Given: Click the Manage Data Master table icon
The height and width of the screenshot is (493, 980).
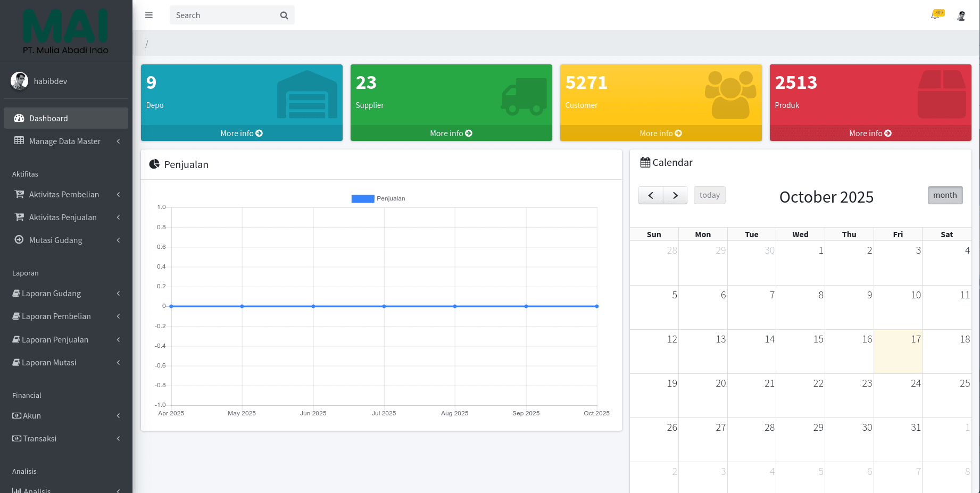Looking at the screenshot, I should [x=19, y=140].
